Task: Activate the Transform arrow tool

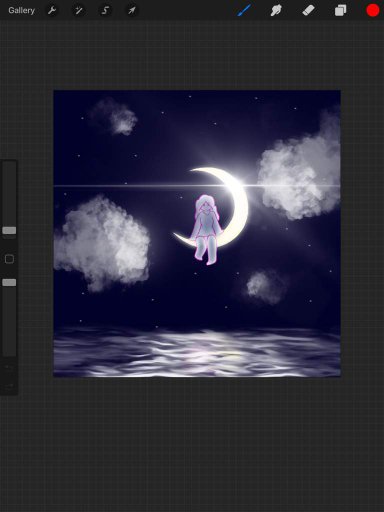Action: [x=132, y=11]
